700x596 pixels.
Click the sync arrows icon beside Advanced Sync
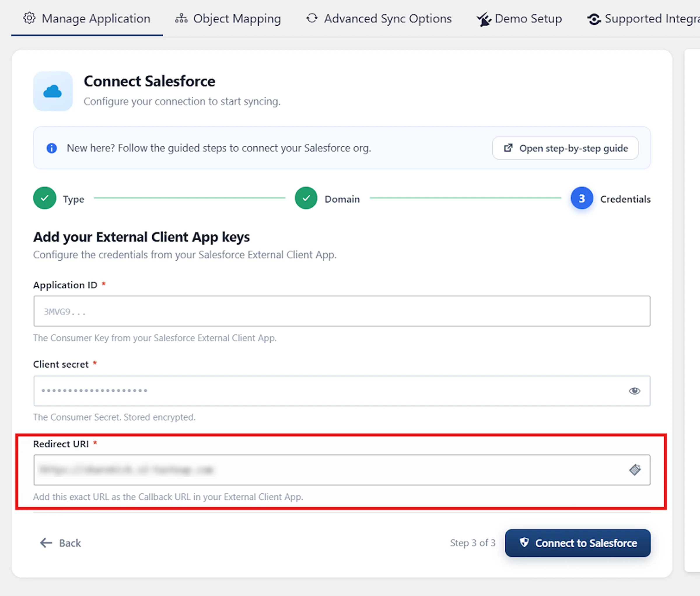pos(312,18)
